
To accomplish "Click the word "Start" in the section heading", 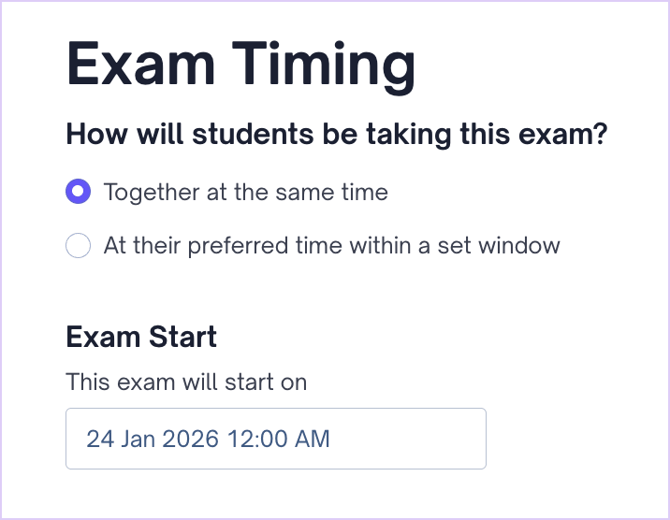I will [x=181, y=336].
